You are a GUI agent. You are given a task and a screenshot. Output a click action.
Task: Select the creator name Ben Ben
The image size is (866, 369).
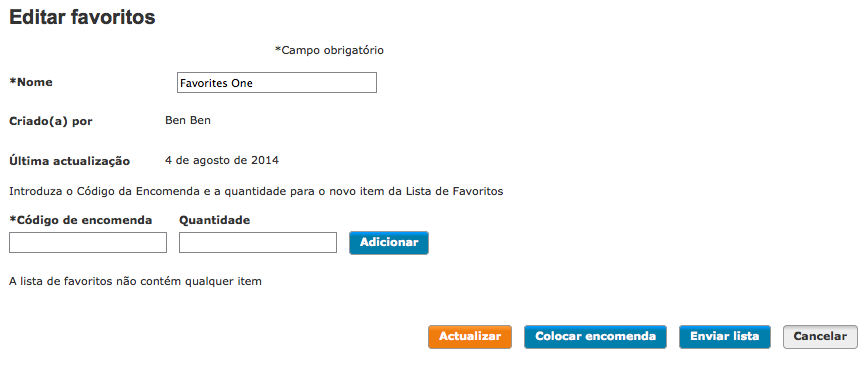tap(188, 120)
